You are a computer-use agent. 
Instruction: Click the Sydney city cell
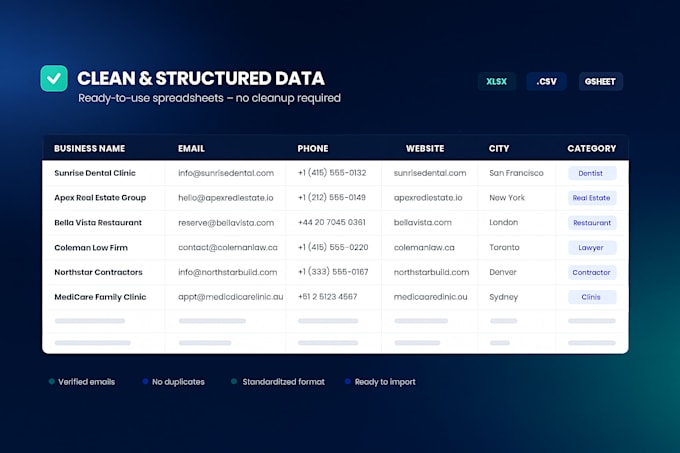(x=503, y=297)
